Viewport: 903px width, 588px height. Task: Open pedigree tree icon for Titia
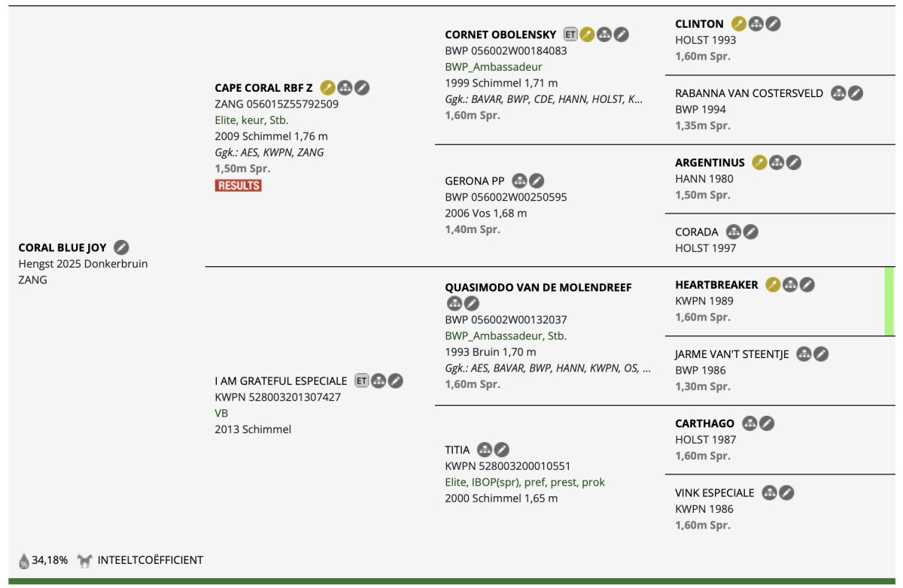[x=485, y=450]
